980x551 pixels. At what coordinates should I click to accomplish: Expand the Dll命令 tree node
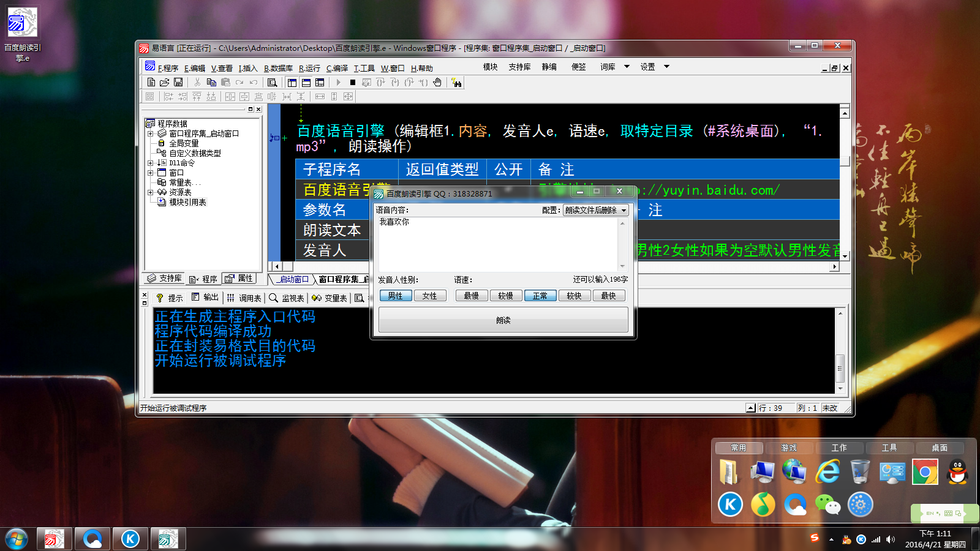coord(150,163)
